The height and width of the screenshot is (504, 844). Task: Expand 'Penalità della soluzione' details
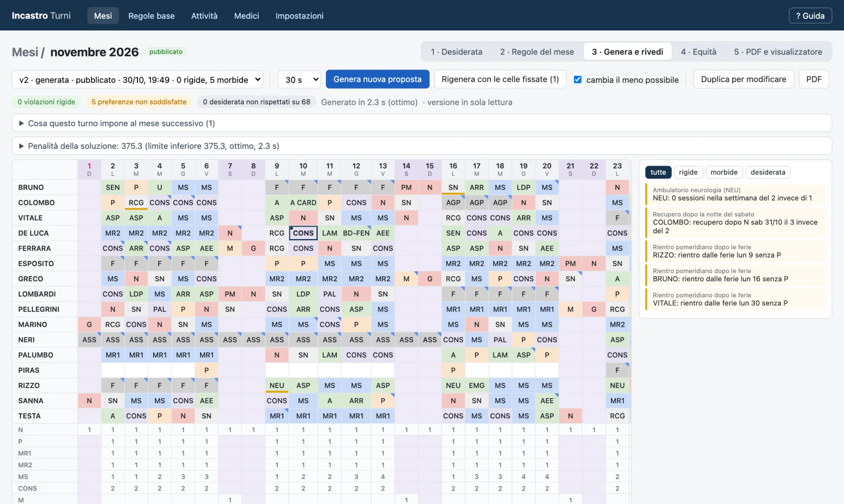point(422,146)
